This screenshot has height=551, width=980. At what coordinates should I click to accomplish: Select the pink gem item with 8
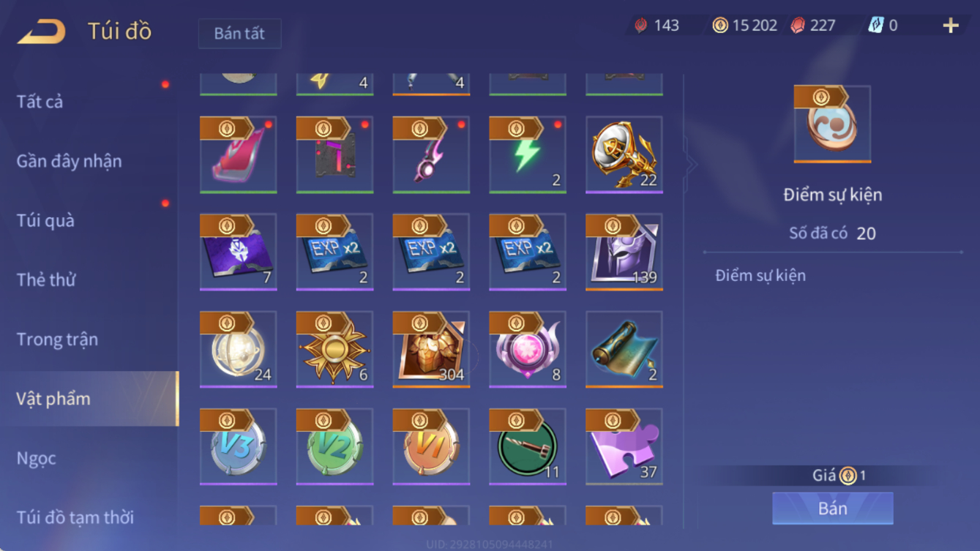pyautogui.click(x=528, y=350)
